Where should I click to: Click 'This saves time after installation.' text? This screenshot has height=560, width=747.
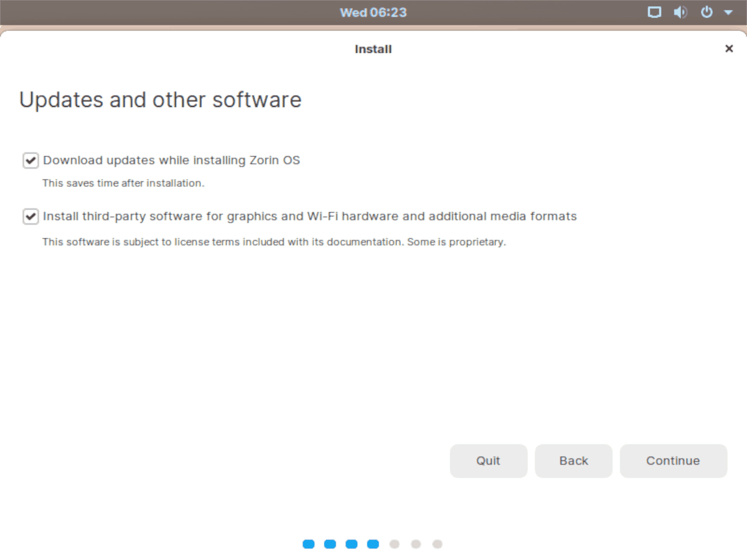[x=123, y=184]
